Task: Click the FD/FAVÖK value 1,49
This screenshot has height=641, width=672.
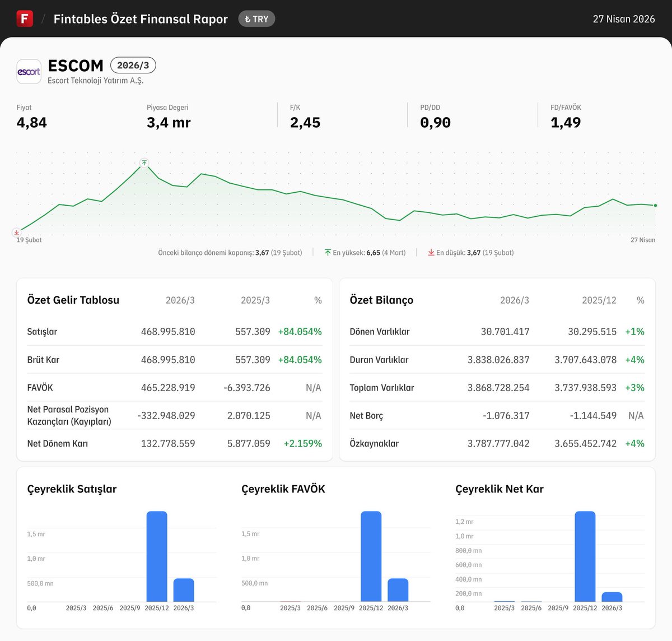Action: (566, 123)
